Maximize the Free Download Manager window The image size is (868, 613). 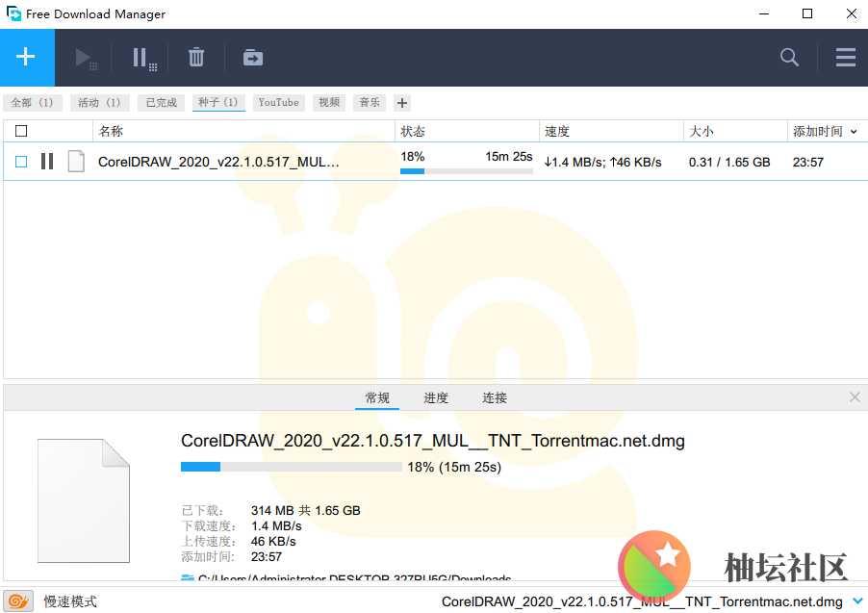click(807, 13)
